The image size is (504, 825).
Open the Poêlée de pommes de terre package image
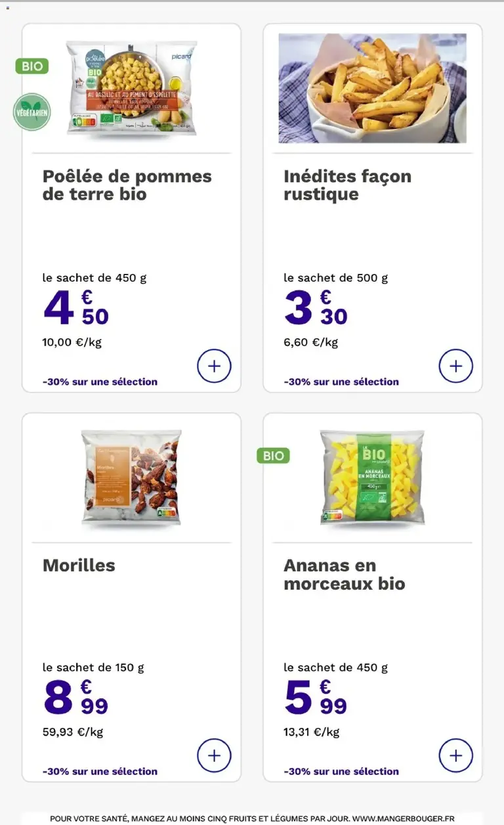(131, 88)
